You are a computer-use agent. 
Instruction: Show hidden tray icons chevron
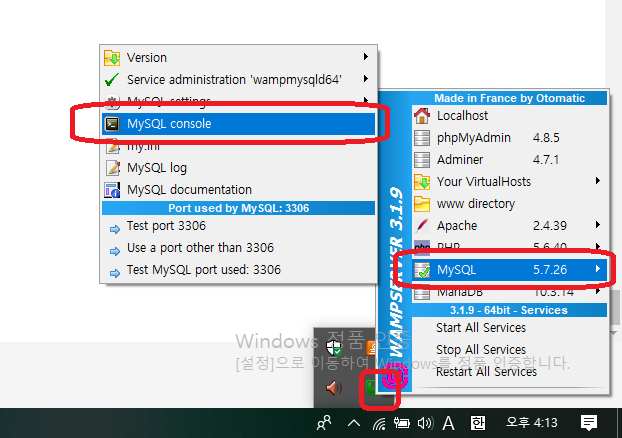click(354, 423)
